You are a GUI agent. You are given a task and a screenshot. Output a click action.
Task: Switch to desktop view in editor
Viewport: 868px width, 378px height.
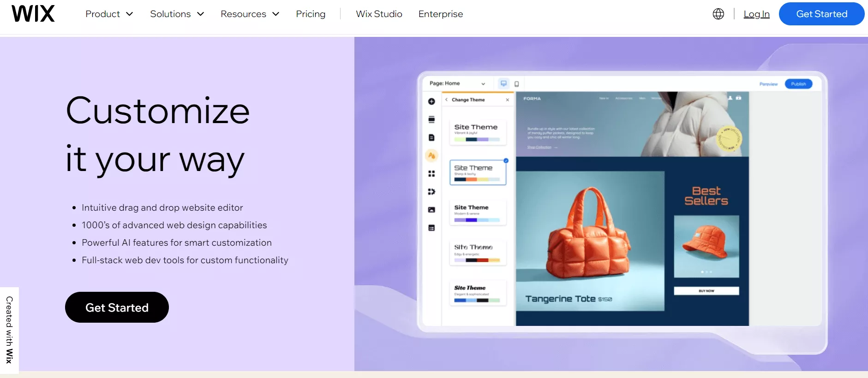[x=503, y=83]
